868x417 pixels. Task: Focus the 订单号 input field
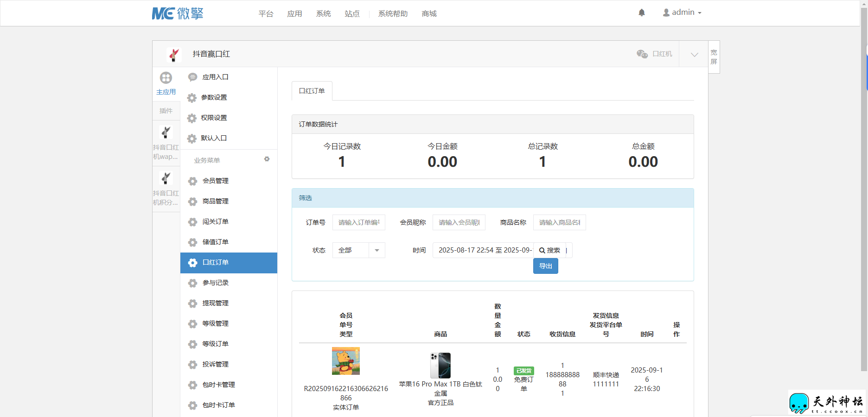[x=358, y=222]
